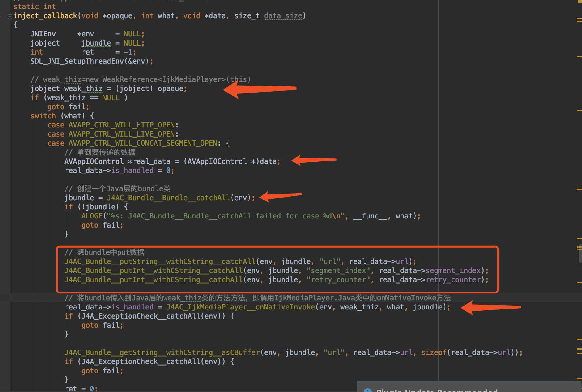Collapse the inject_callback function fold marker
The width and height of the screenshot is (582, 392).
click(x=10, y=16)
